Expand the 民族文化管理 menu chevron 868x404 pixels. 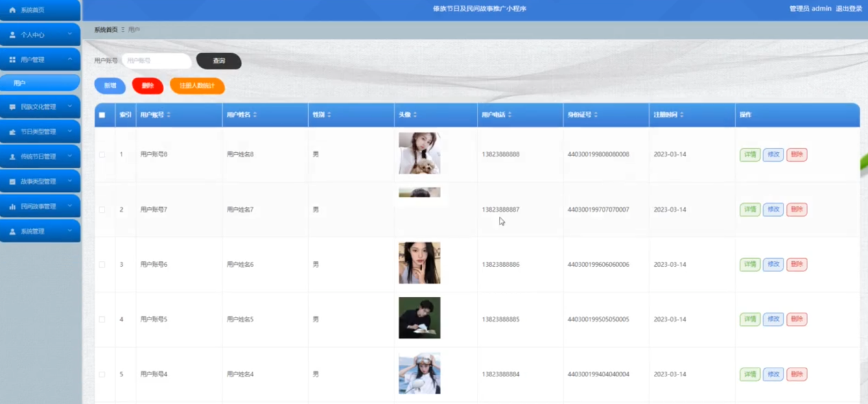click(x=69, y=107)
